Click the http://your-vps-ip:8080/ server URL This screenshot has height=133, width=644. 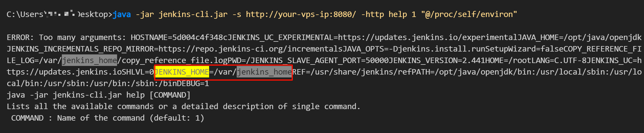[301, 14]
